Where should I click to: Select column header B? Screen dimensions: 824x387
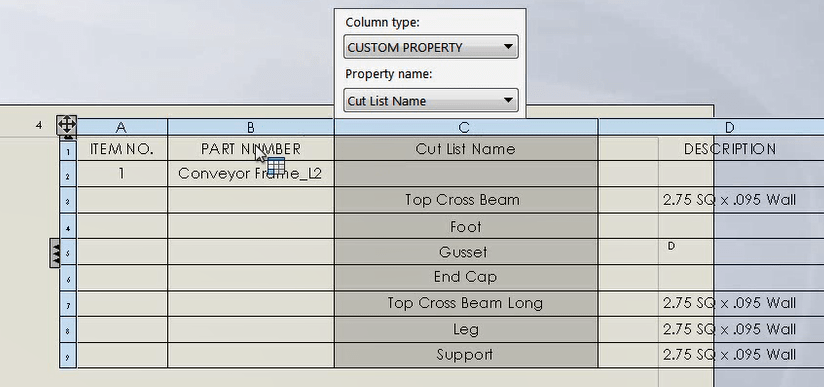[251, 127]
